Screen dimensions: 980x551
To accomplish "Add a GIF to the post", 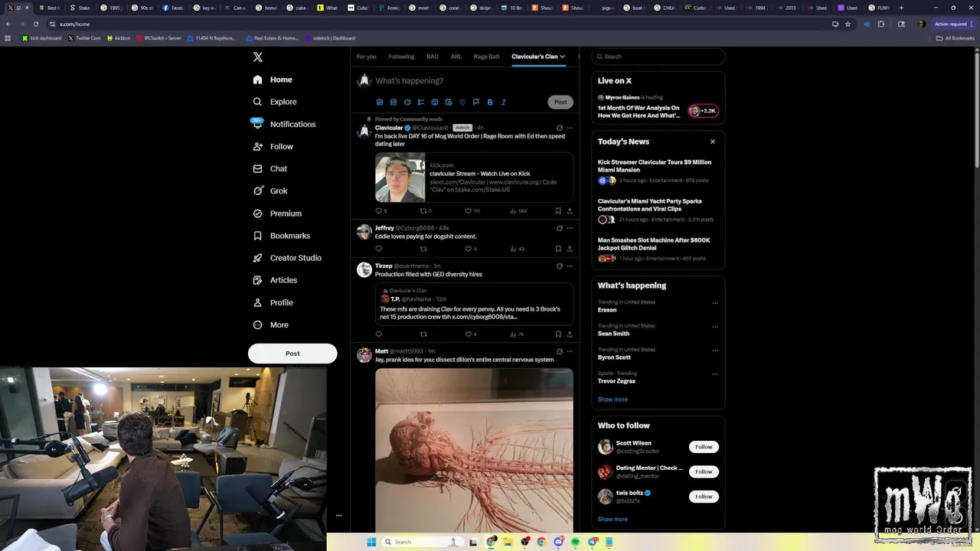I will pos(394,102).
